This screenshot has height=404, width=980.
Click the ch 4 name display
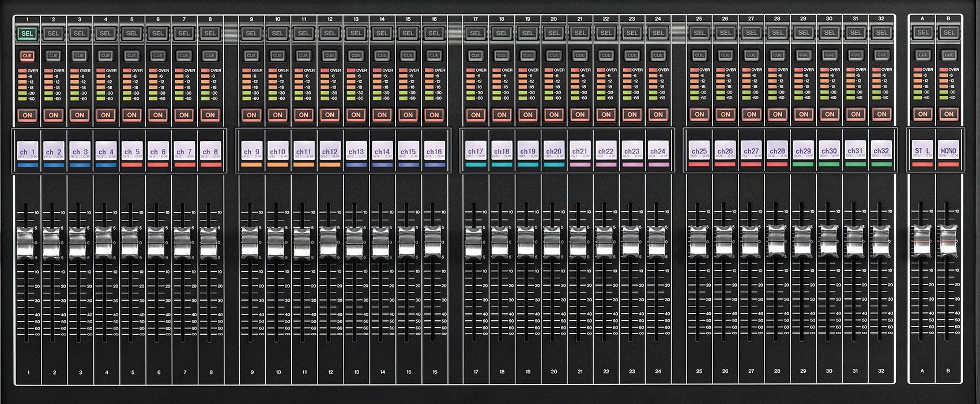(106, 151)
